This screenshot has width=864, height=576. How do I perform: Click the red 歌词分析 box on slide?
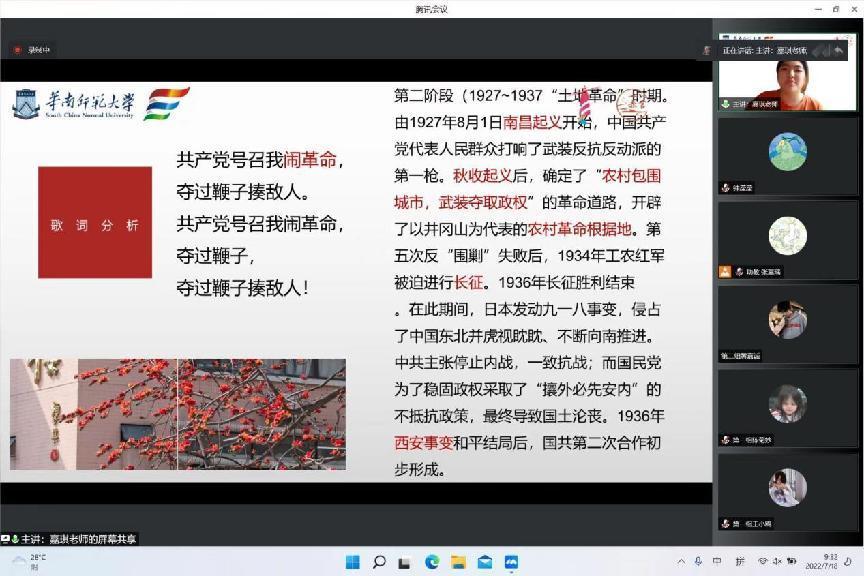coord(95,223)
